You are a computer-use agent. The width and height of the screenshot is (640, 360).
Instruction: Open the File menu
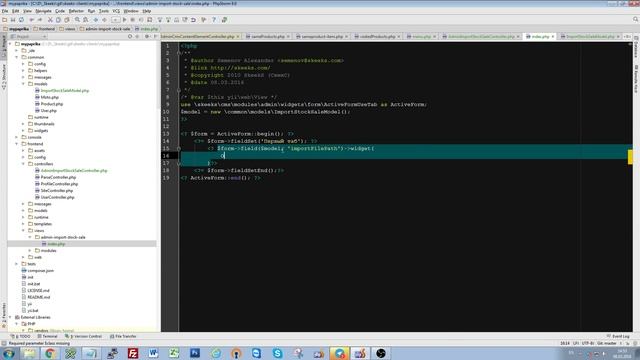[x=5, y=11]
